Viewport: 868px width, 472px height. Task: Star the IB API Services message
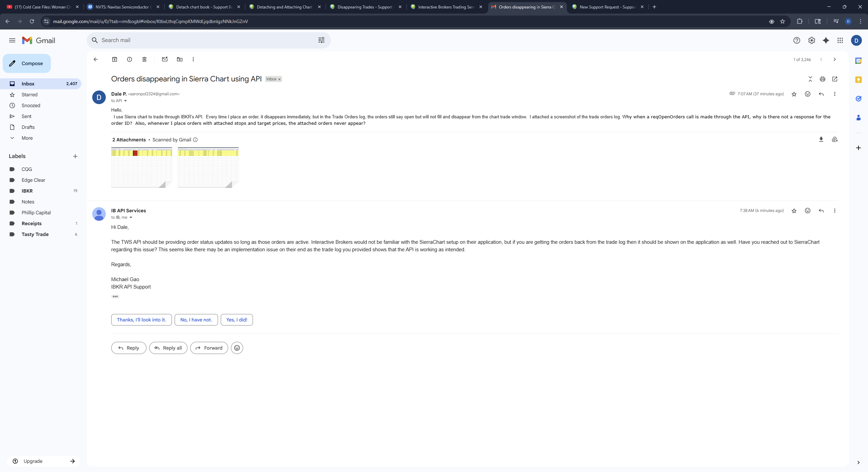[x=794, y=211]
